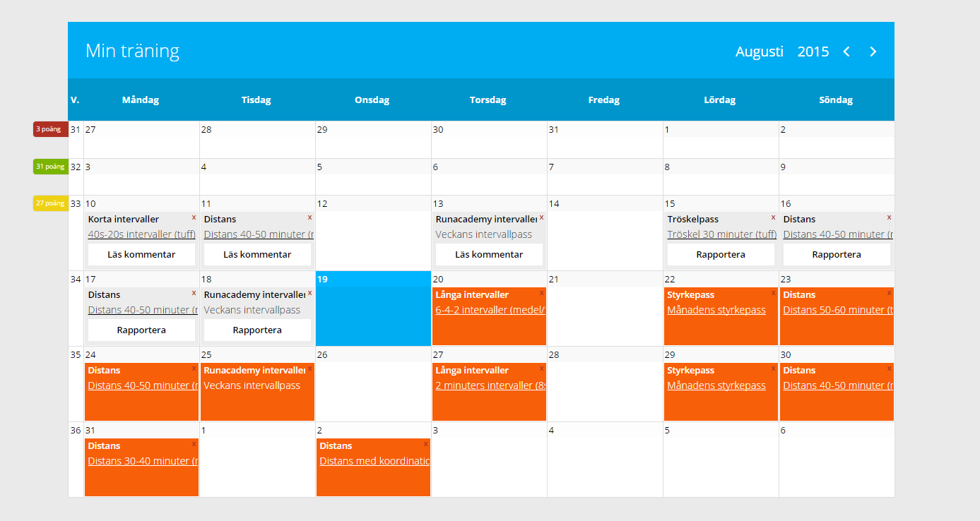This screenshot has height=521, width=980.
Task: Click the red 3 poäng week badge
Action: pos(49,129)
